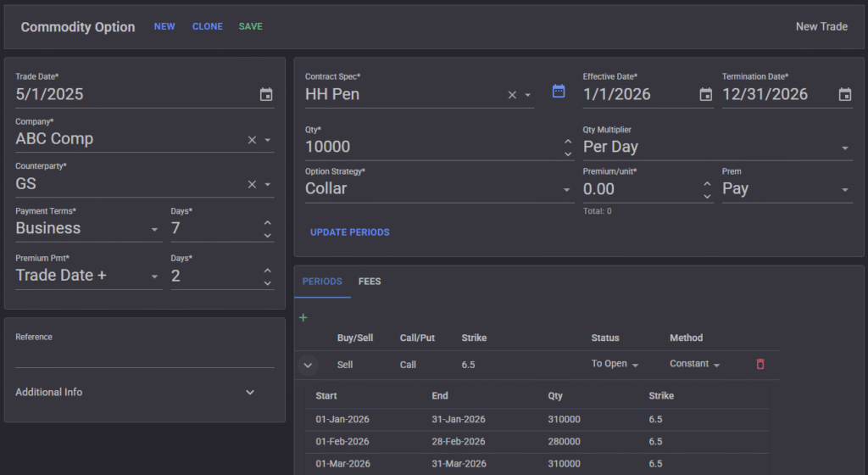The height and width of the screenshot is (475, 868).
Task: Click the blue calendar icon beside Contract Spec
Action: click(x=559, y=92)
